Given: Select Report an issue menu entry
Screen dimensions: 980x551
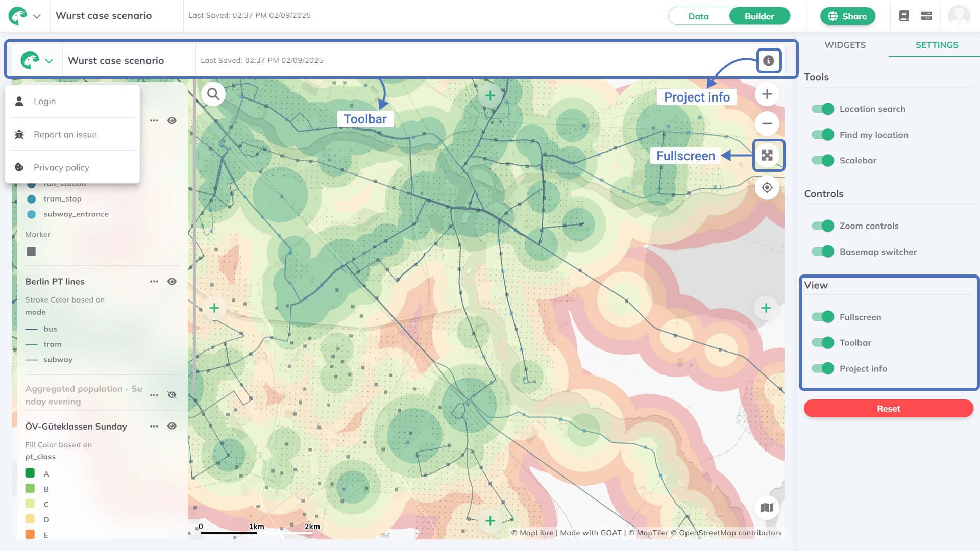Looking at the screenshot, I should coord(65,135).
